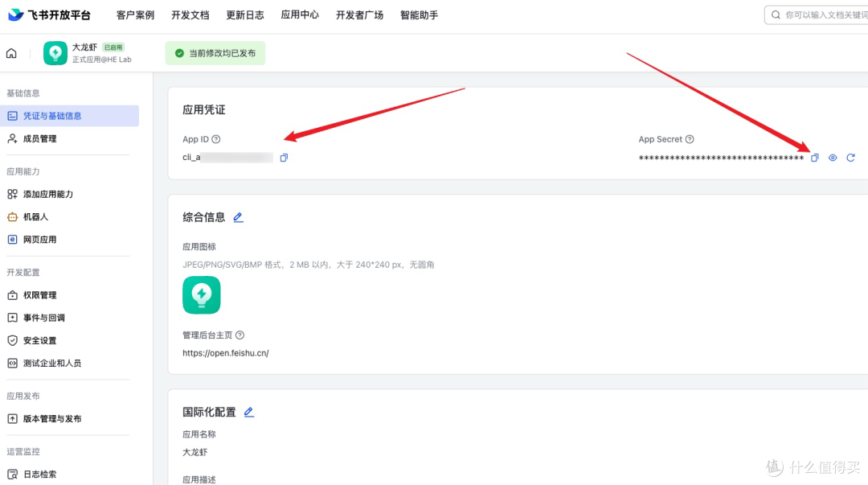Focus the documentation search field
This screenshot has height=485, width=868.
click(817, 15)
